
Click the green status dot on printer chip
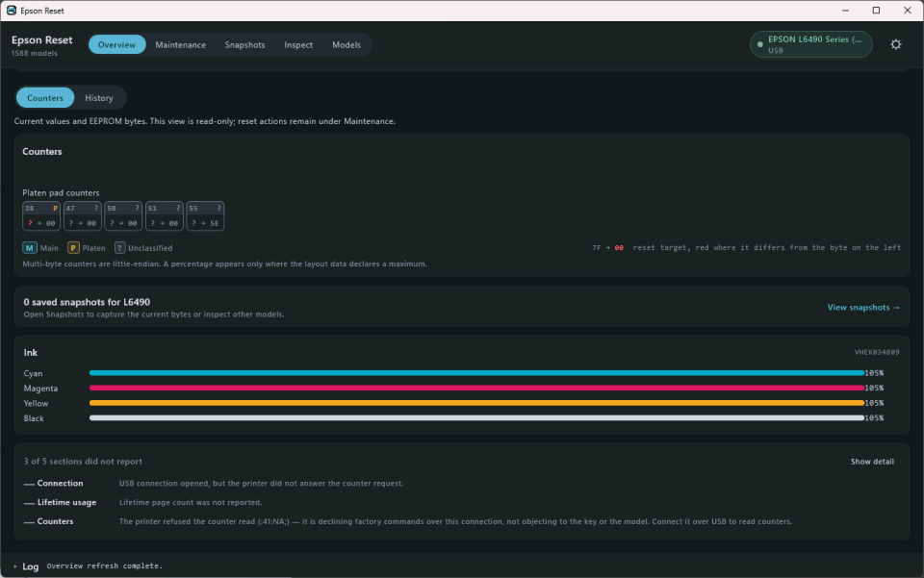click(759, 44)
